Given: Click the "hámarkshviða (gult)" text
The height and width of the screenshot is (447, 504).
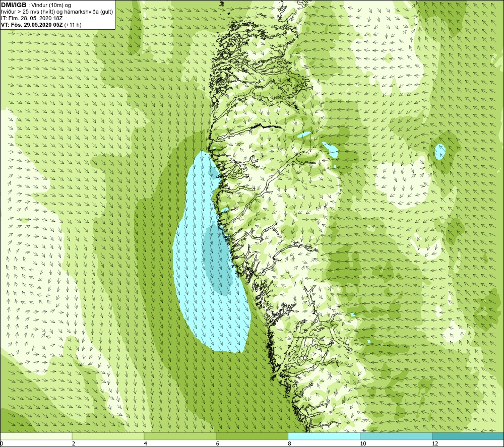Looking at the screenshot, I should click(88, 12).
